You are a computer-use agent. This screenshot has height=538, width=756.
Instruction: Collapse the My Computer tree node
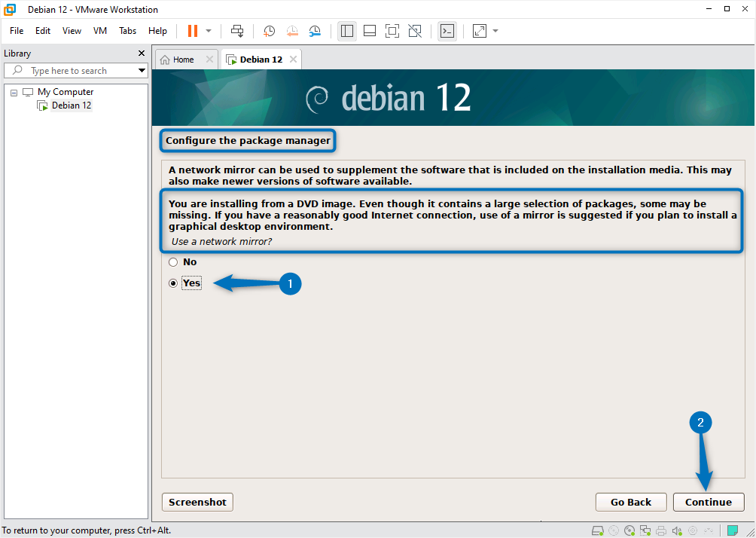pos(13,91)
